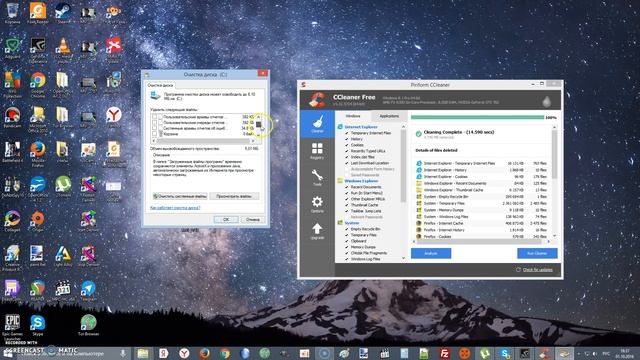
Task: Open the Registry section in CCleaner
Action: click(x=317, y=151)
